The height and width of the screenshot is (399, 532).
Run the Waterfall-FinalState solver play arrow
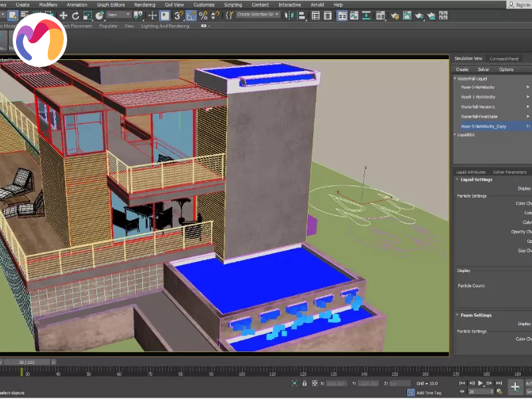coord(528,116)
